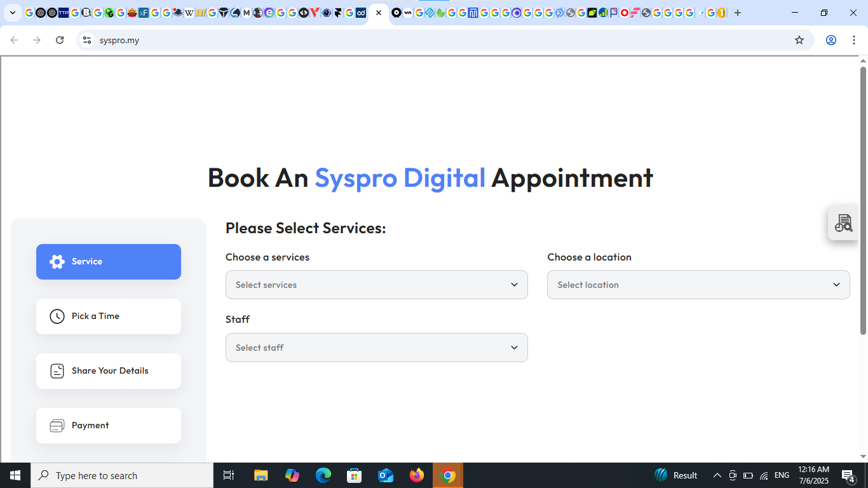Launch Copilot from the taskbar
868x488 pixels.
(x=292, y=475)
